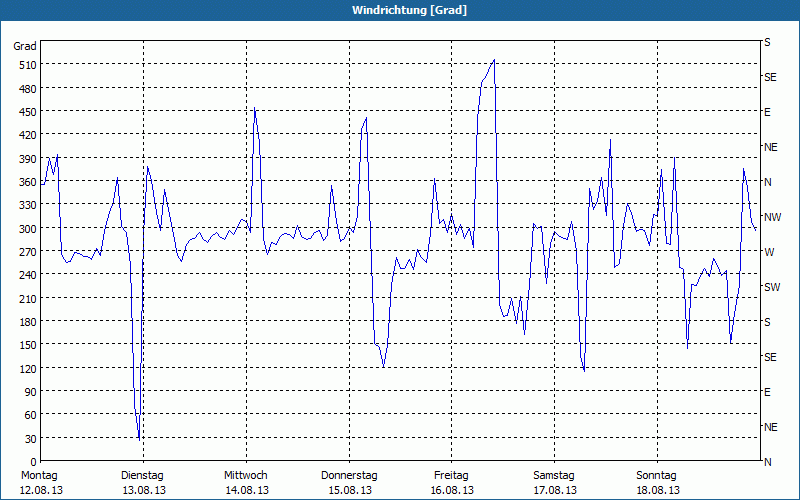Click the 90 degree axis label
800x500 pixels.
[31, 392]
